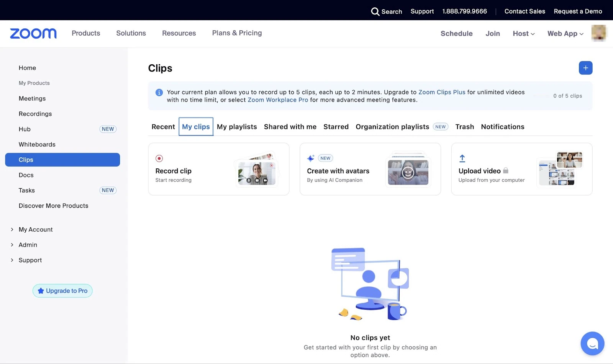Show the Starred tab
Image resolution: width=613 pixels, height=364 pixels.
click(x=336, y=127)
